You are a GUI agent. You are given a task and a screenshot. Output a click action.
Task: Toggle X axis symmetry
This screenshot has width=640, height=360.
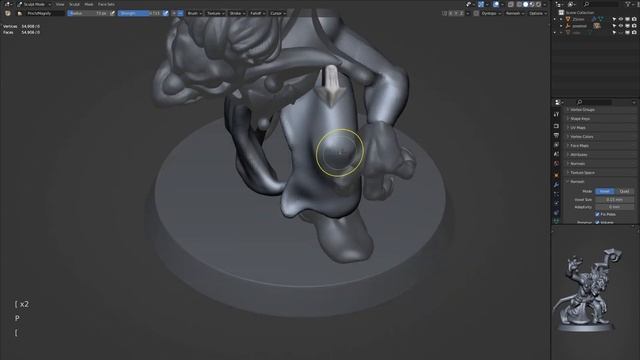451,13
